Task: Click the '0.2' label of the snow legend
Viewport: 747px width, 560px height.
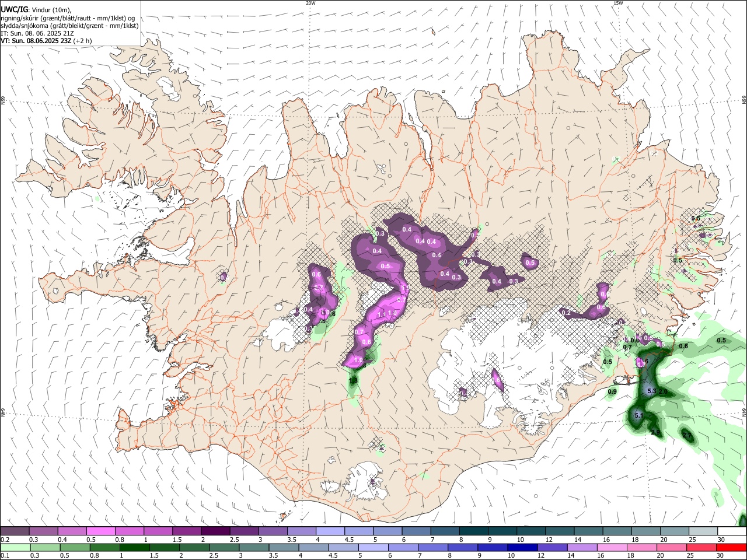Action: tap(5, 540)
